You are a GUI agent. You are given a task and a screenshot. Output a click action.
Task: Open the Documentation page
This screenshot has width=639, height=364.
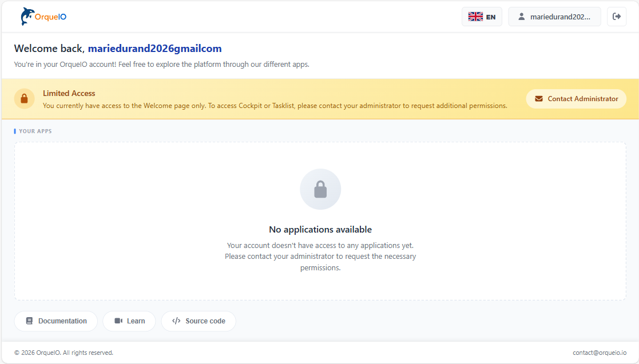tap(55, 321)
